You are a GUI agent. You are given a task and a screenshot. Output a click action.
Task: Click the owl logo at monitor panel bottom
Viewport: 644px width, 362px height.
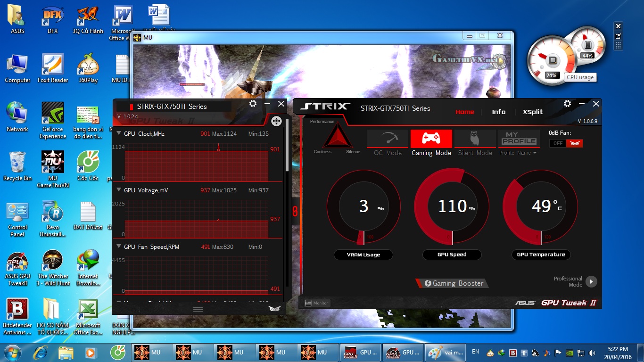(x=274, y=309)
